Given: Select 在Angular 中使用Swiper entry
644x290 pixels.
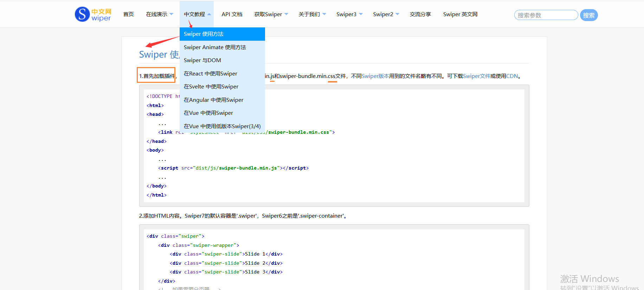Looking at the screenshot, I should 222,100.
